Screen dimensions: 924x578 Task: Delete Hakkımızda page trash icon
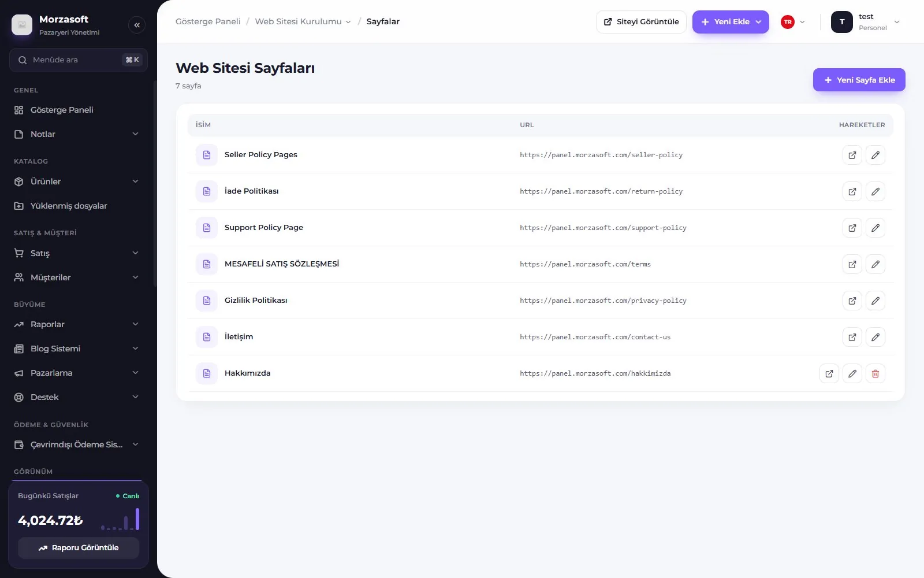[x=875, y=373]
